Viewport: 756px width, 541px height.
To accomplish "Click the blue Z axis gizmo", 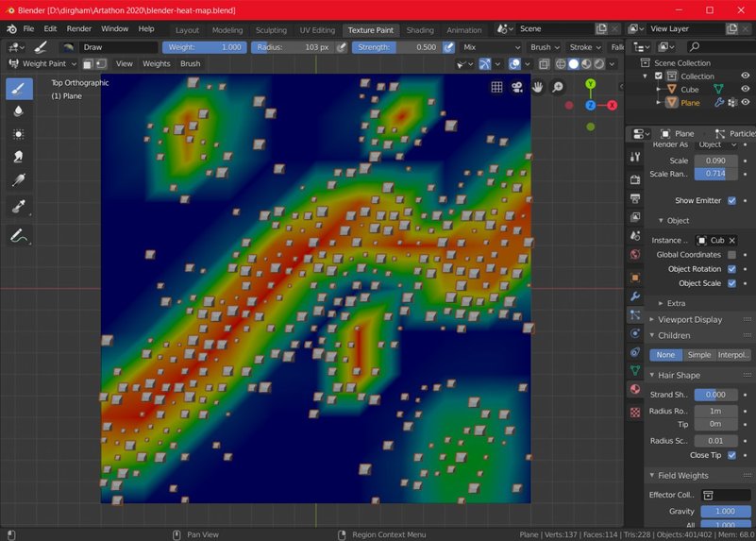I will (591, 105).
